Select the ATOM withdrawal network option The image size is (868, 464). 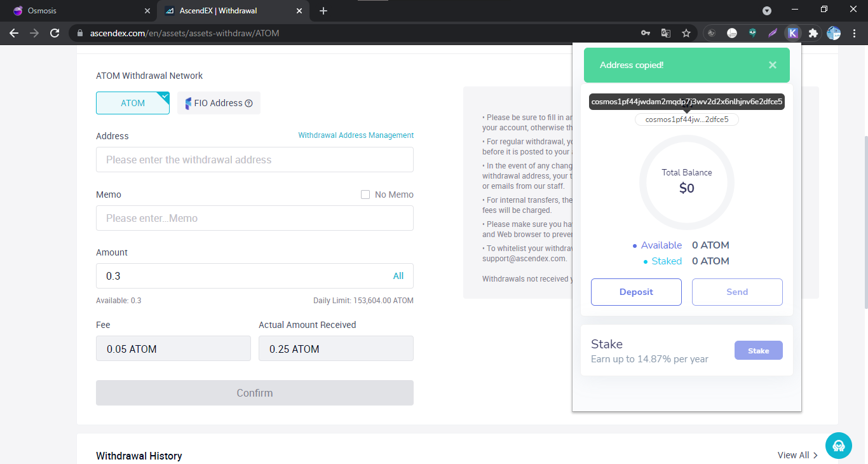[x=133, y=103]
